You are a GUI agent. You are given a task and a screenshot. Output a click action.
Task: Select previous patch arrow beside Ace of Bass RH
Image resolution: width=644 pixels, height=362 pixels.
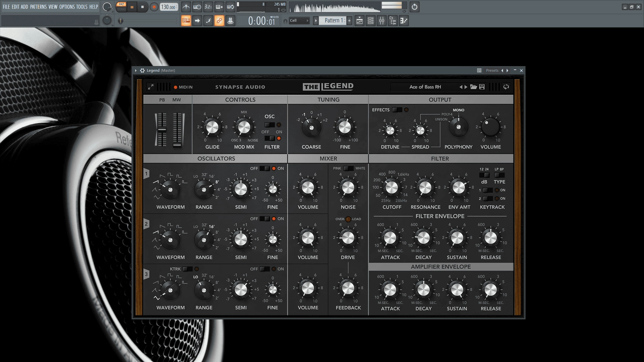pyautogui.click(x=461, y=87)
